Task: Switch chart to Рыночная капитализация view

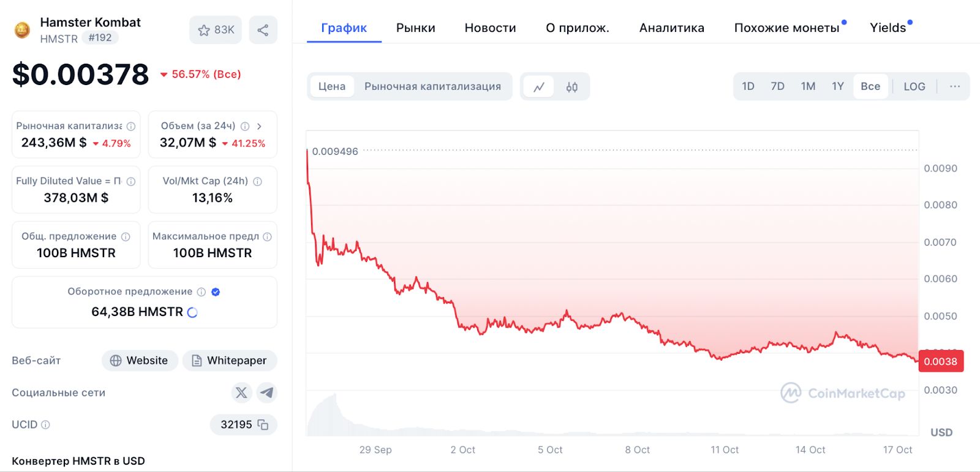Action: pos(434,86)
